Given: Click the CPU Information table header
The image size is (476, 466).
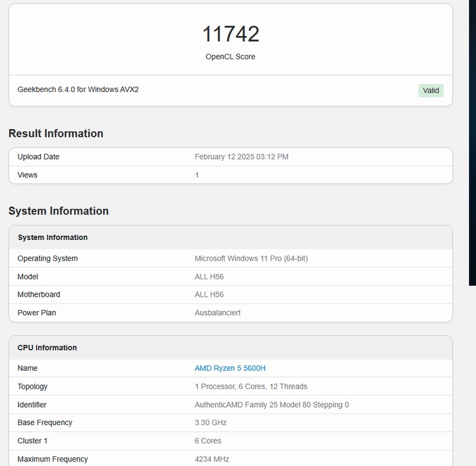Looking at the screenshot, I should point(47,348).
